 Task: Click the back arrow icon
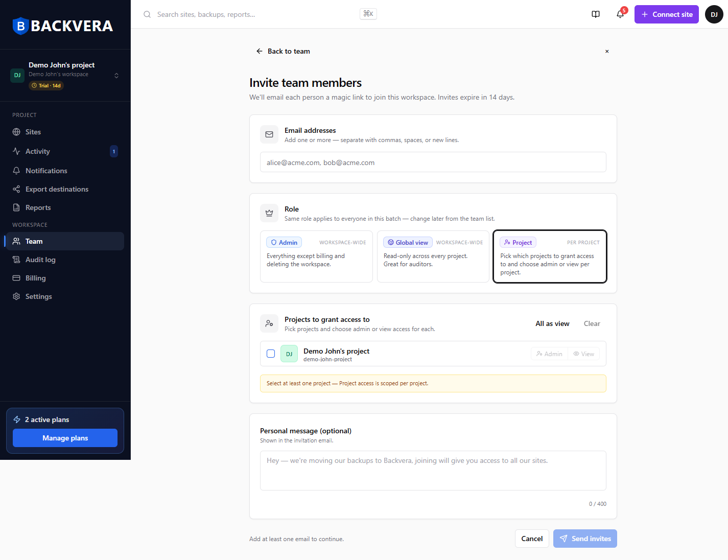pos(260,51)
